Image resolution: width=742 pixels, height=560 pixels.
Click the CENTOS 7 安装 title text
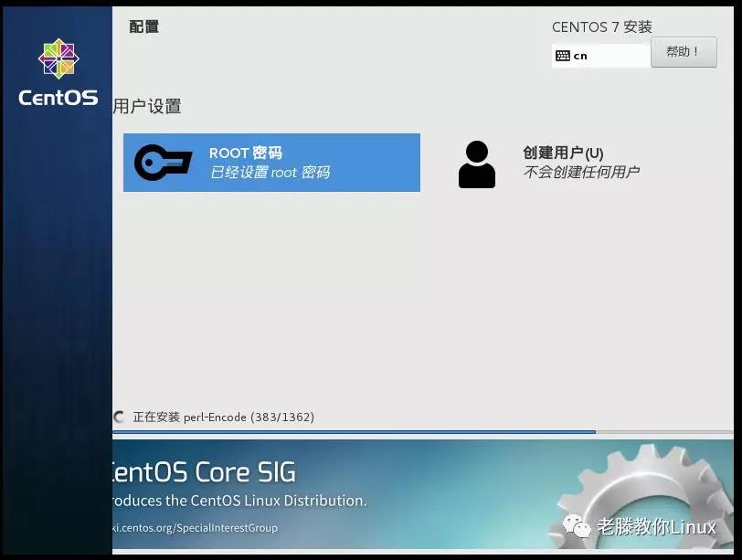(601, 27)
